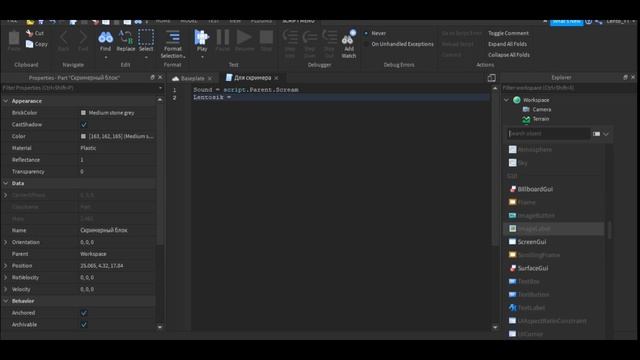
Task: Choose ScrollingFrame from the insert list
Action: point(538,255)
